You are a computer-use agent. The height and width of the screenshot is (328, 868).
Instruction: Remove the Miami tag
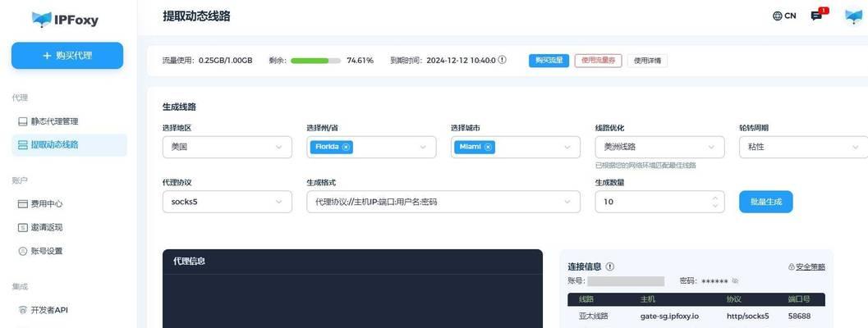tap(488, 147)
